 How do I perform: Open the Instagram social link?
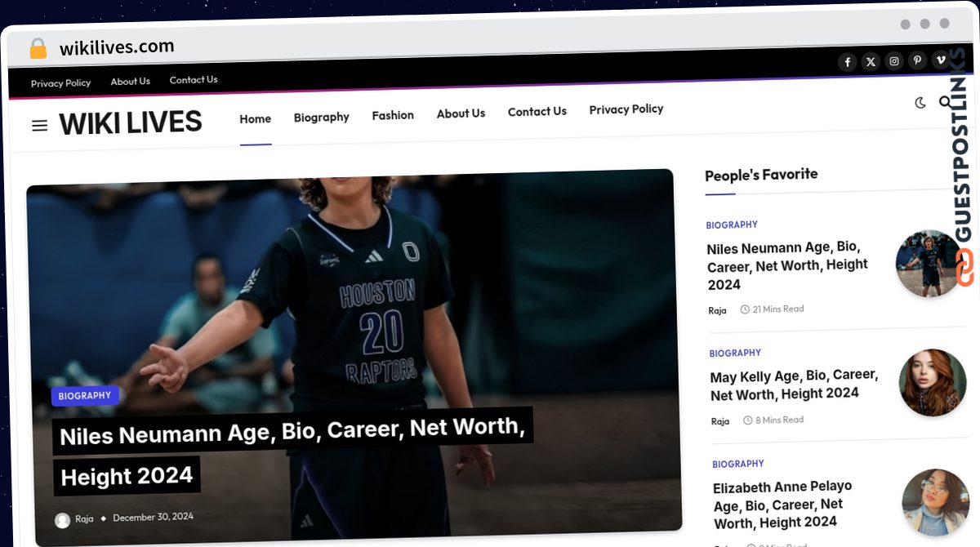point(894,61)
